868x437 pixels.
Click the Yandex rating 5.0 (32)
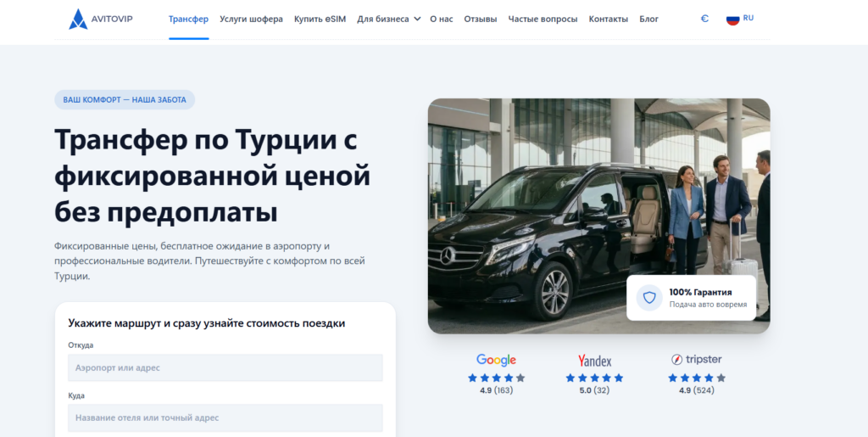point(594,390)
